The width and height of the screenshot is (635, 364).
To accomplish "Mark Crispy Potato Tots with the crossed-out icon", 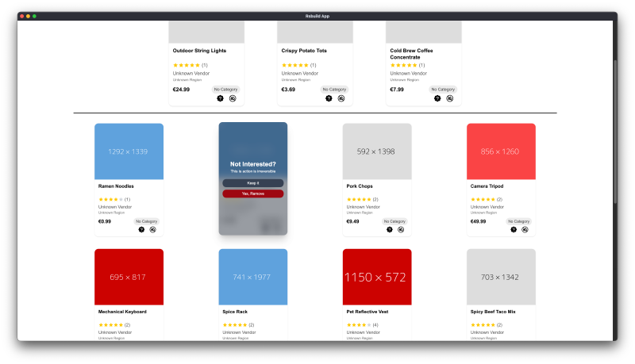I will click(341, 98).
